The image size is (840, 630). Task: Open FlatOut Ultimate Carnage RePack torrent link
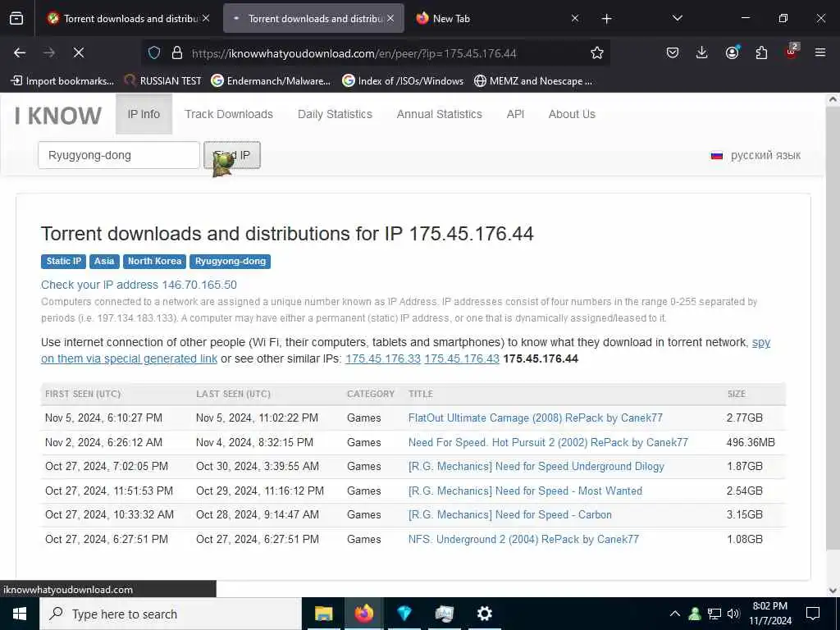click(535, 418)
